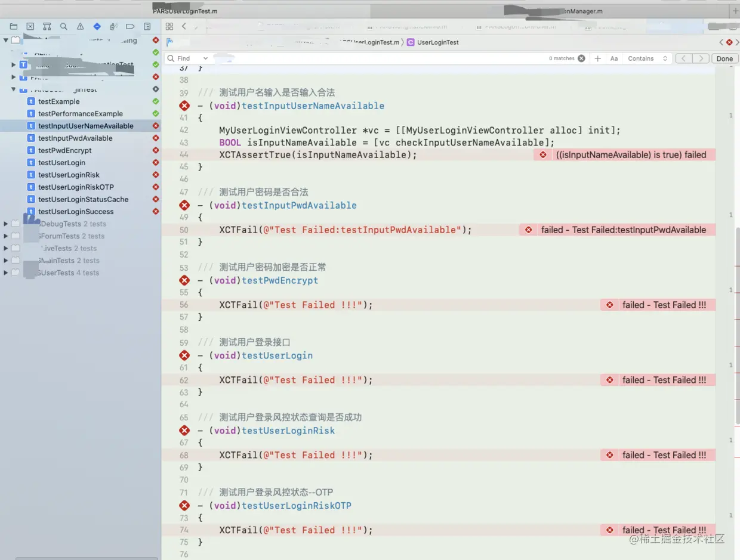The width and height of the screenshot is (740, 560).
Task: Click the UserLoginTest class icon in jump bar
Action: tap(411, 42)
